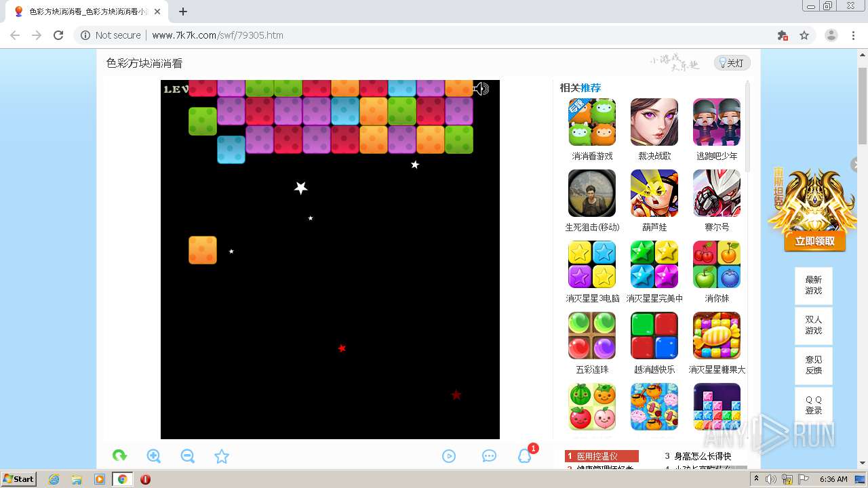
Task: Open the Windows Start menu
Action: [x=19, y=479]
